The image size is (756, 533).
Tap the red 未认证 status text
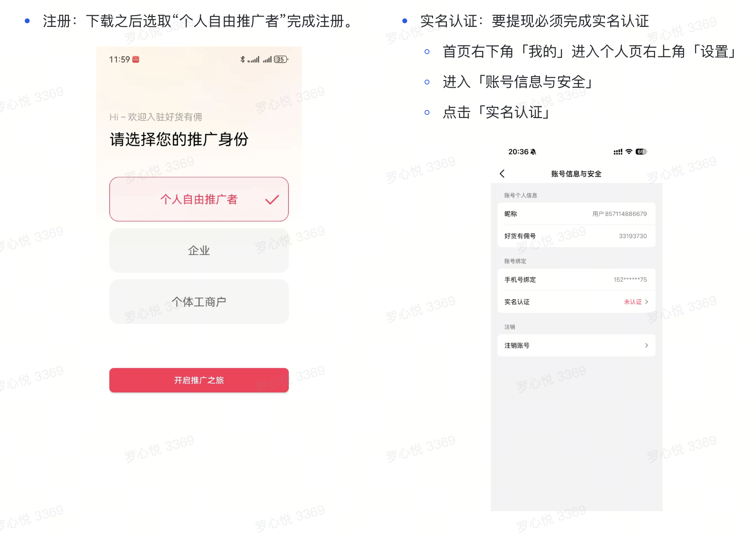click(x=633, y=302)
